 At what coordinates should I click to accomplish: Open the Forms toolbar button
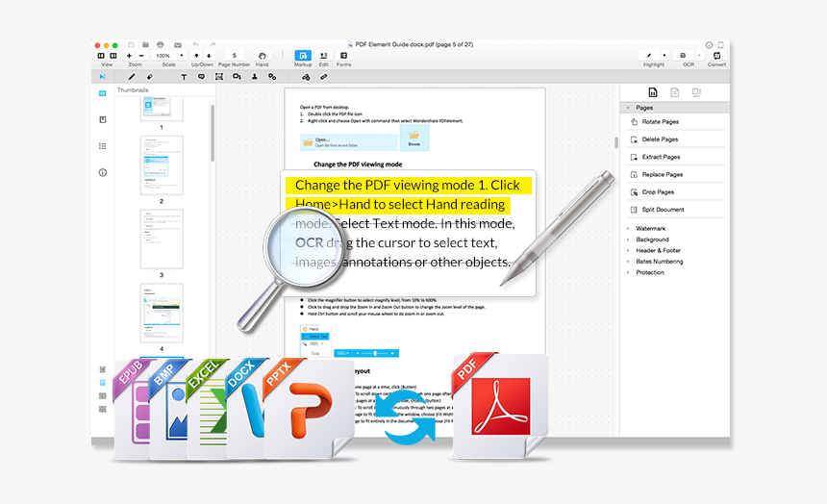point(344,56)
